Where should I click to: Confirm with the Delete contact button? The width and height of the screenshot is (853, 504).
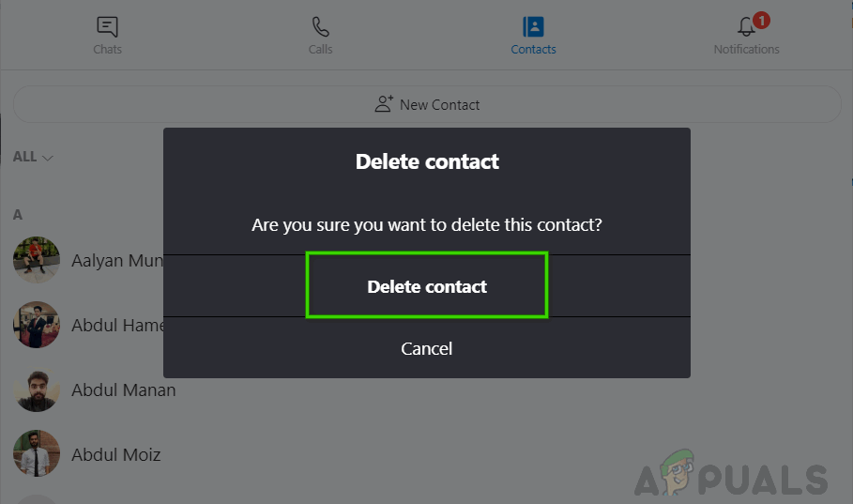(427, 286)
